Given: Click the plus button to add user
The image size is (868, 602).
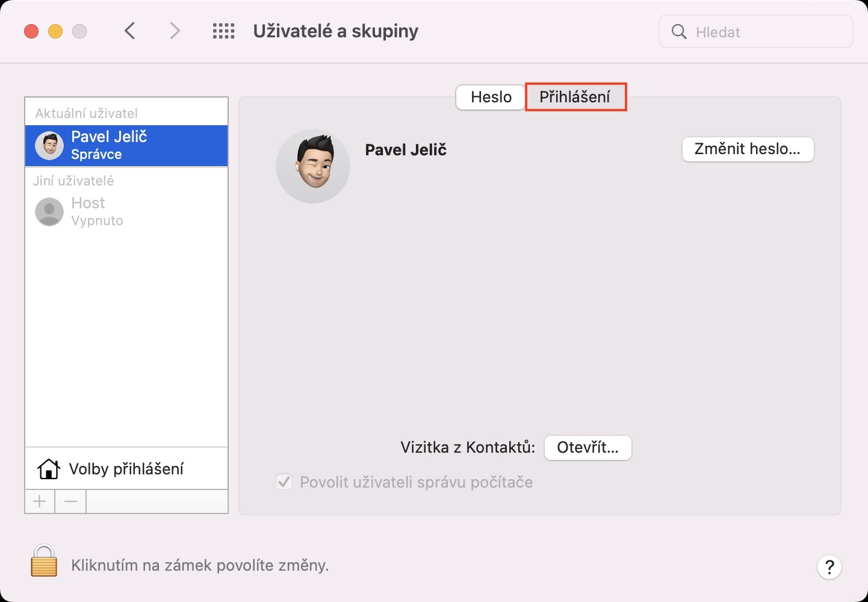Looking at the screenshot, I should [x=40, y=501].
